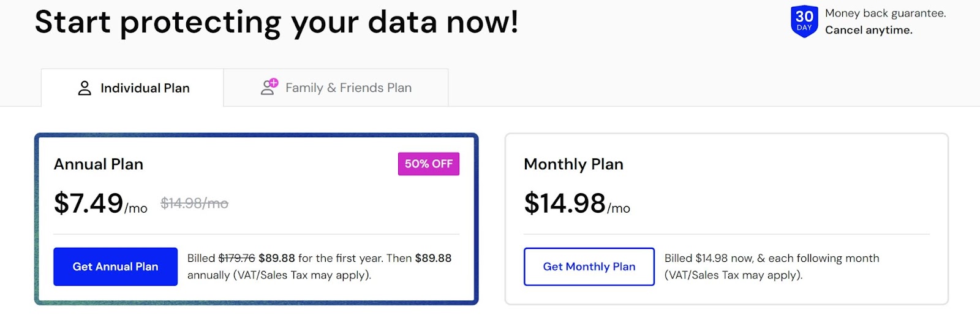Click the 30 DAY shield badge icon
980x320 pixels.
[x=804, y=22]
